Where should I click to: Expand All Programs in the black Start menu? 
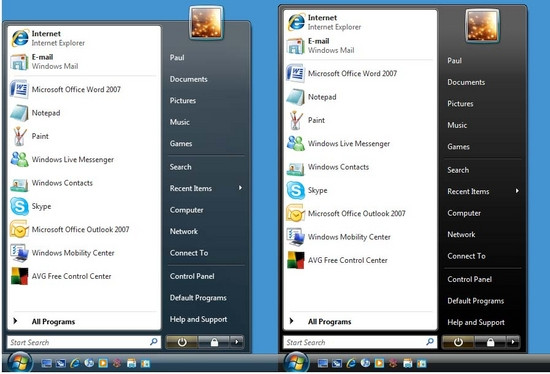click(360, 321)
